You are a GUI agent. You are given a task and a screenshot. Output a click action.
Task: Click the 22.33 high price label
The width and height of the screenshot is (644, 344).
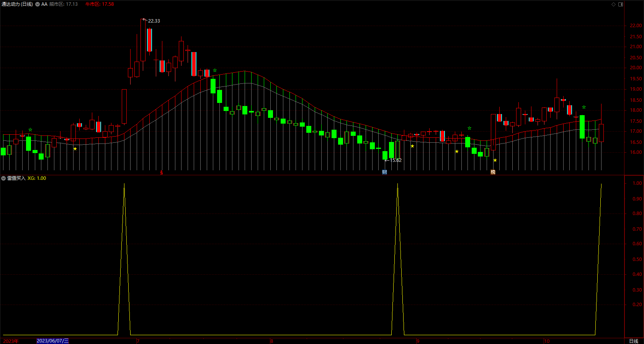154,21
